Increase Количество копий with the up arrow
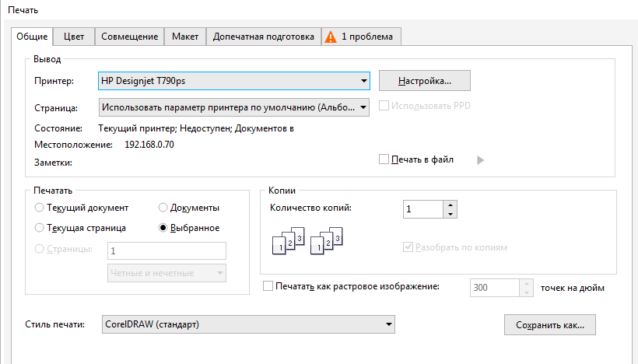 click(450, 205)
